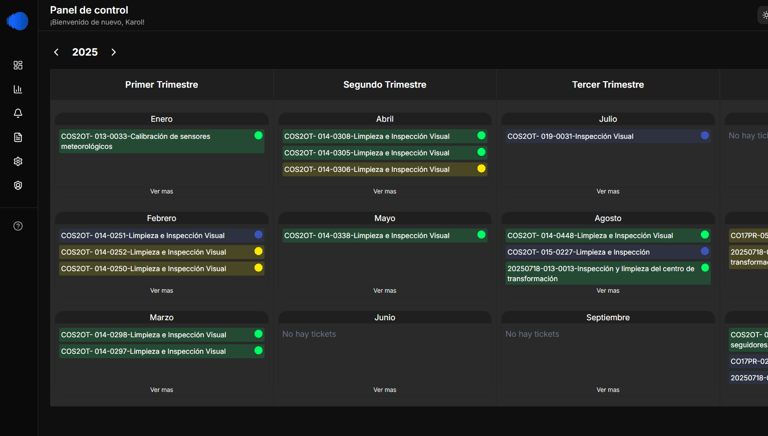Open ticket COS2OT- 014-0338 in Mayo
Viewport: 768px width, 436px height.
384,235
